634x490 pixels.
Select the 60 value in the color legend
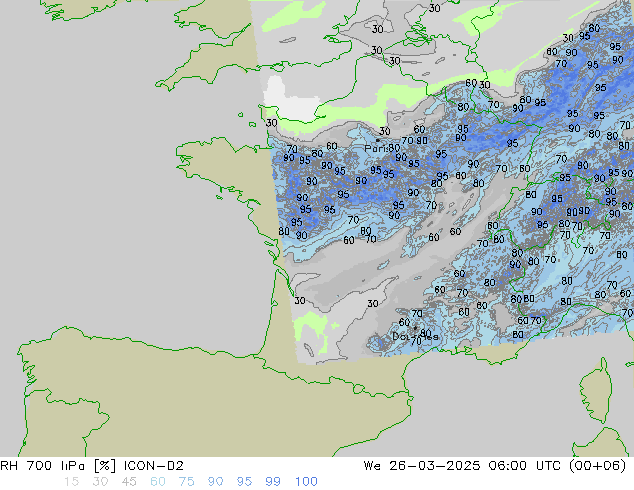coord(158,482)
